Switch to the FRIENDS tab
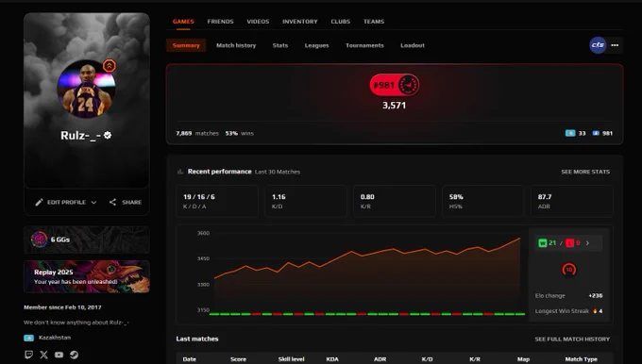The width and height of the screenshot is (642, 364). [220, 22]
